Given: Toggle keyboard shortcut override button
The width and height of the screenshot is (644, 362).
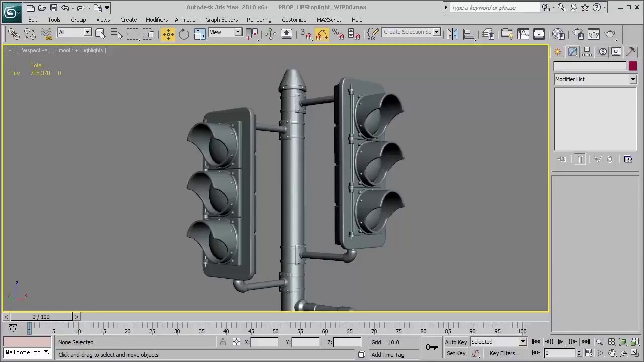Looking at the screenshot, I should click(x=286, y=34).
